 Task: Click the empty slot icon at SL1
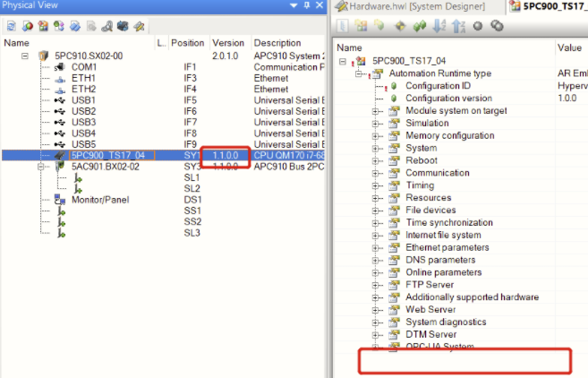(x=78, y=178)
